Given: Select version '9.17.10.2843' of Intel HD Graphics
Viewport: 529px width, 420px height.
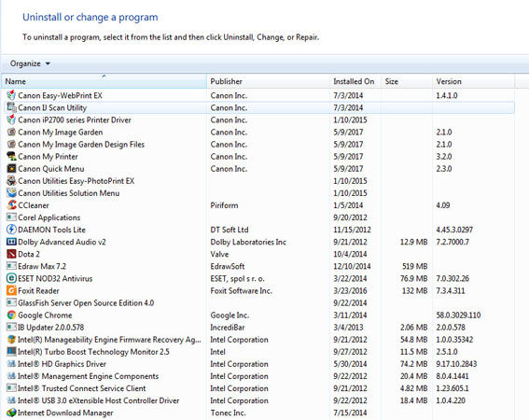Looking at the screenshot, I should 456,364.
